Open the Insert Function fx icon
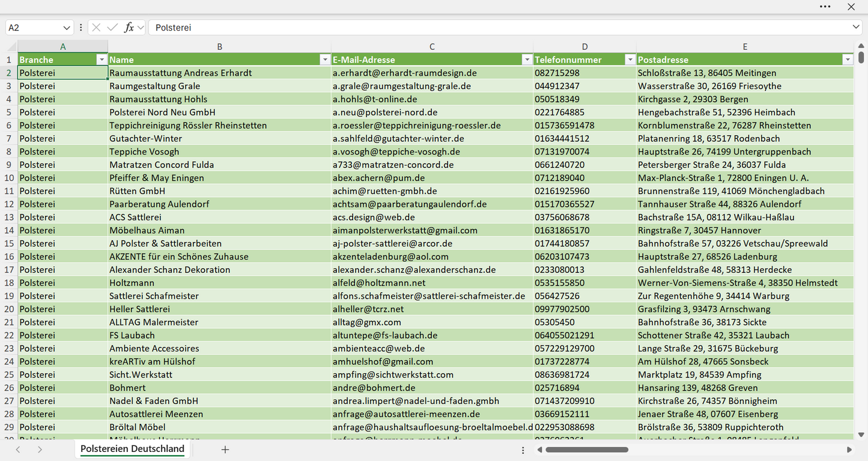Viewport: 868px width, 461px height. (x=129, y=28)
